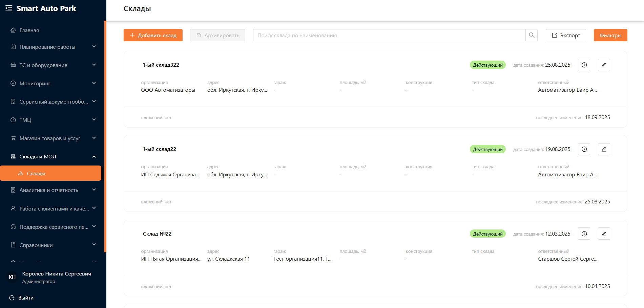
Task: Edit warehouse 1-ый склад22 with pencil icon
Action: click(604, 149)
